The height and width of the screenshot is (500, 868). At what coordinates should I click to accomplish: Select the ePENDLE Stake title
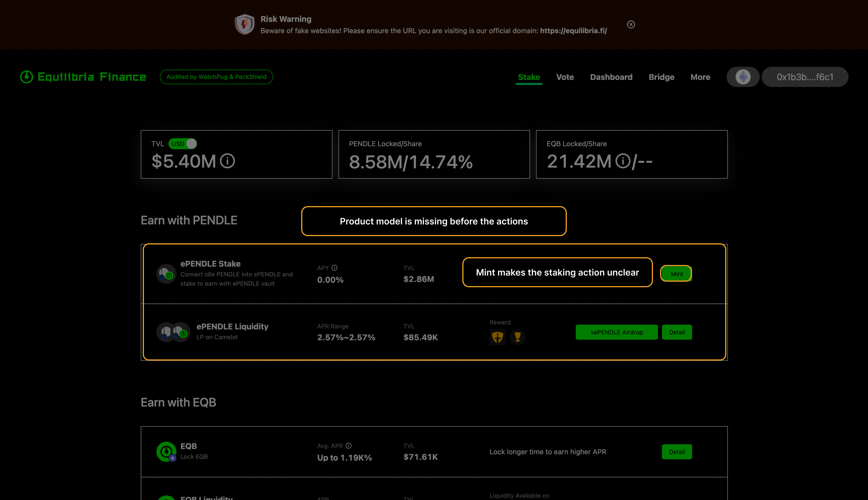[x=211, y=264]
